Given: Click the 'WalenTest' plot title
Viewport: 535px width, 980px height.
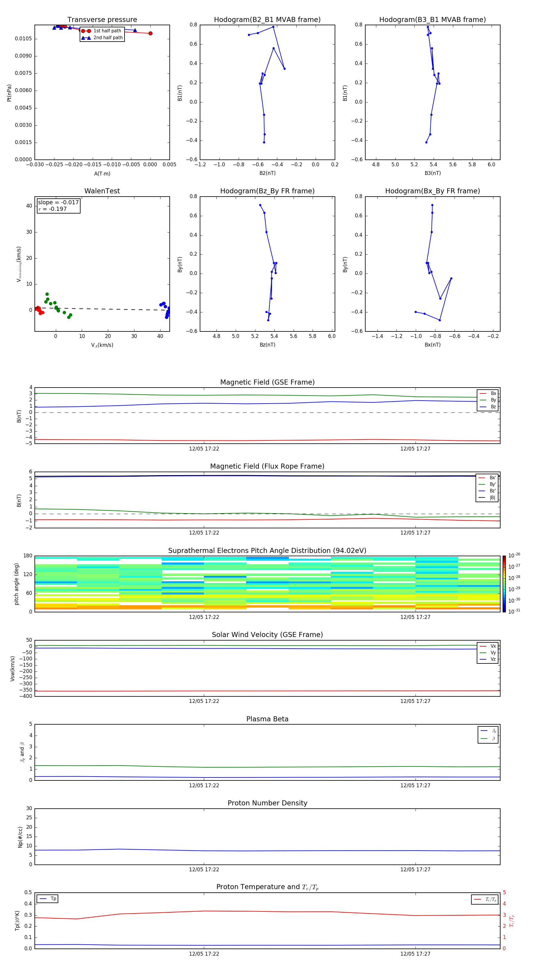Looking at the screenshot, I should pos(102,191).
